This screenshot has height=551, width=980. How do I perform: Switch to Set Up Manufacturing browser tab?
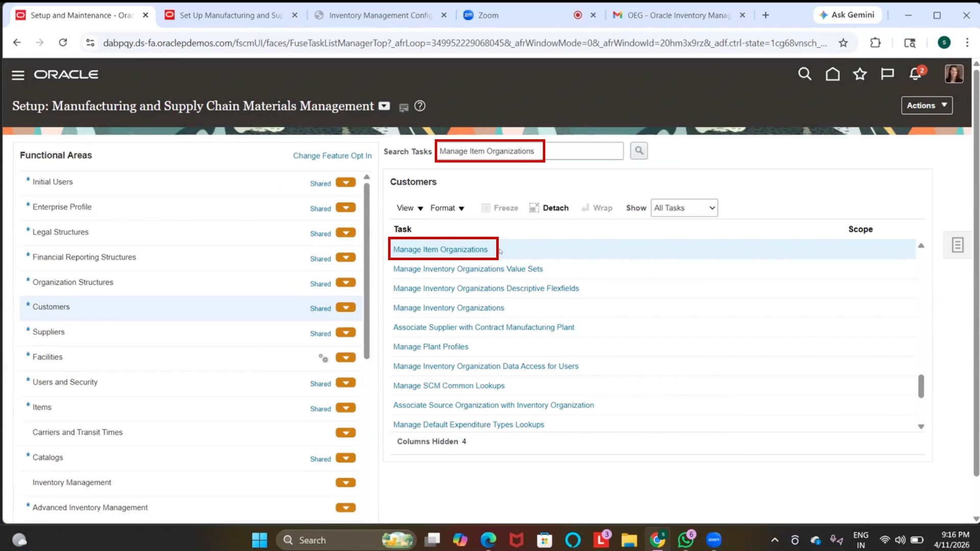pyautogui.click(x=232, y=15)
